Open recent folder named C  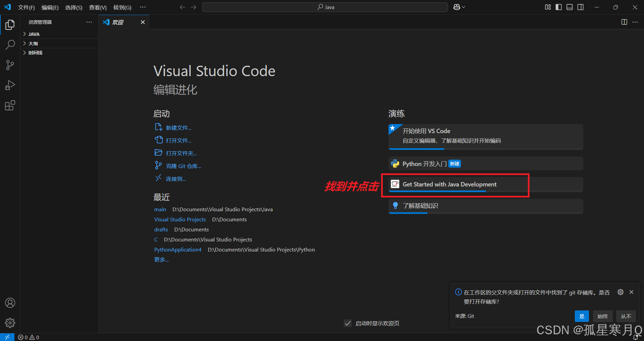[x=156, y=239]
